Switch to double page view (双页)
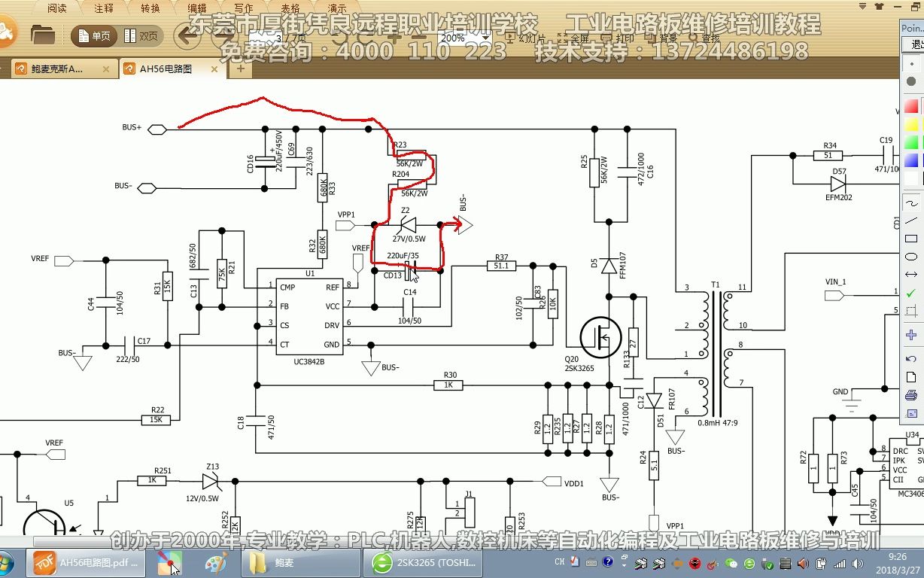Image resolution: width=924 pixels, height=578 pixels. pyautogui.click(x=141, y=36)
